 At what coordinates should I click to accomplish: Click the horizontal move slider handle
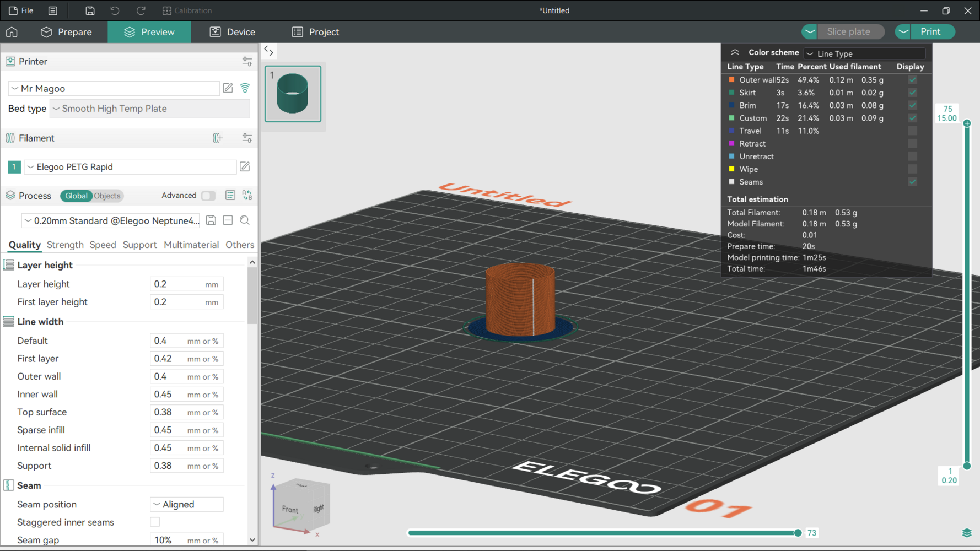[x=797, y=533]
